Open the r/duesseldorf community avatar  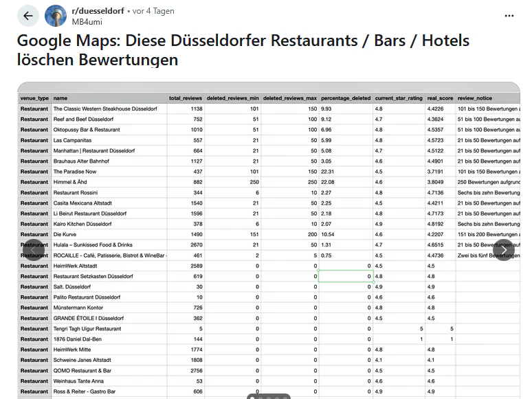click(56, 16)
